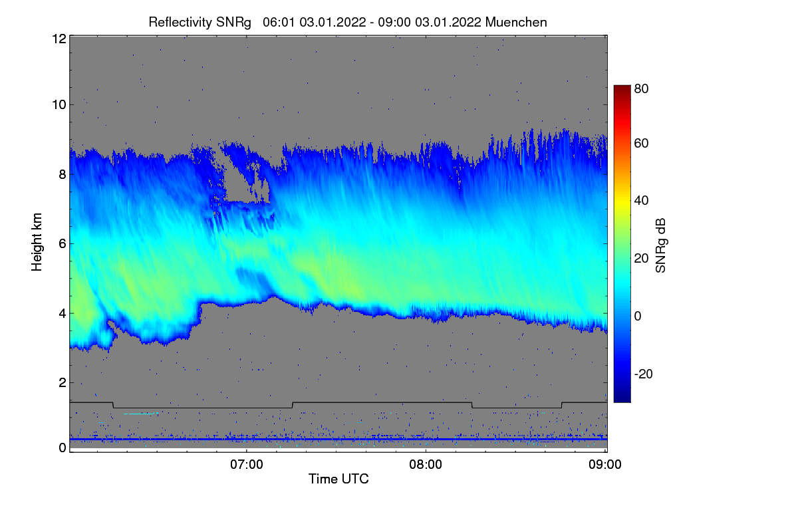Click the short cyan line near 1 km

tap(138, 414)
